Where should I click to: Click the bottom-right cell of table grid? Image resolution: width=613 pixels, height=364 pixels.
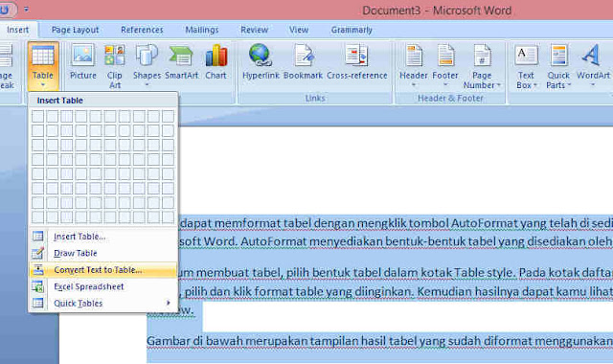169,217
